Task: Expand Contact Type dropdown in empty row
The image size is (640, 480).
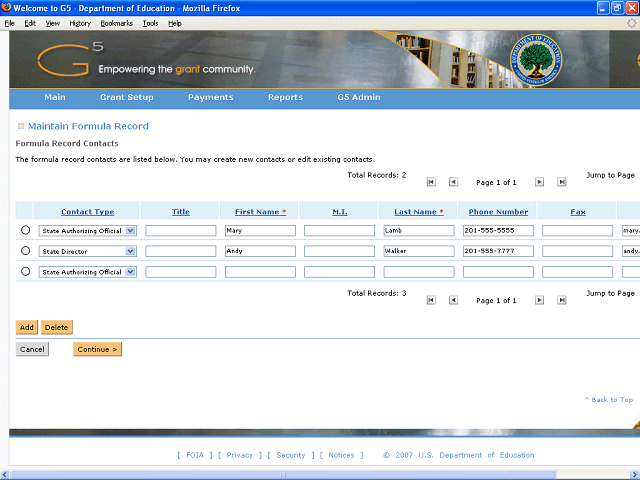Action: 130,272
